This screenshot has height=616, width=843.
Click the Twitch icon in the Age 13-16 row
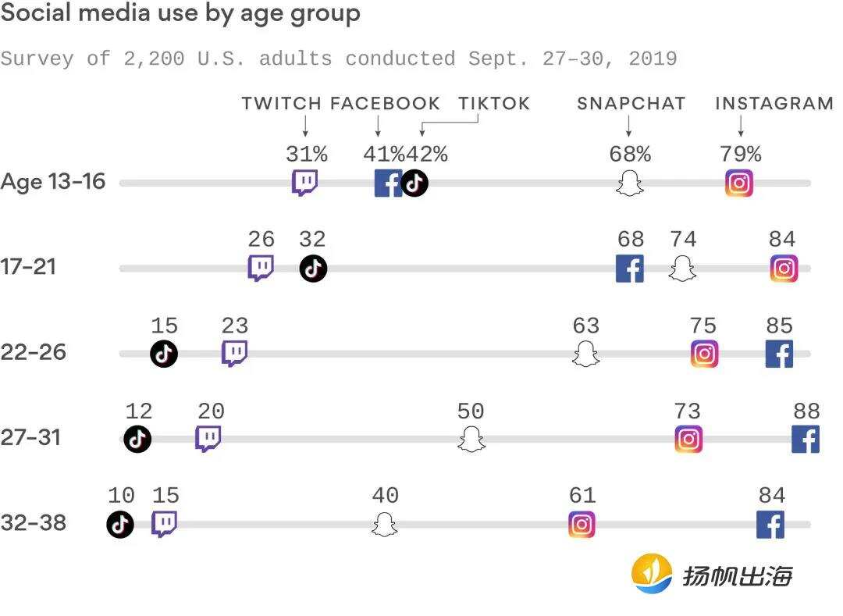(x=304, y=183)
